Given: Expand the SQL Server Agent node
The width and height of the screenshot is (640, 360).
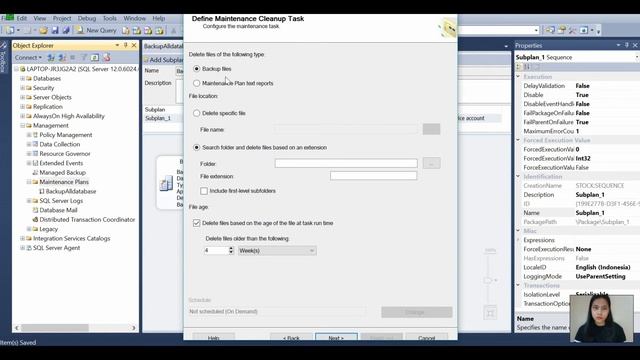Looking at the screenshot, I should 22,248.
